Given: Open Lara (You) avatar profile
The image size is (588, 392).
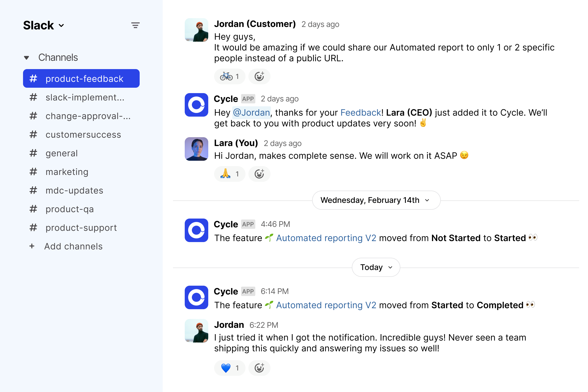Looking at the screenshot, I should tap(196, 149).
